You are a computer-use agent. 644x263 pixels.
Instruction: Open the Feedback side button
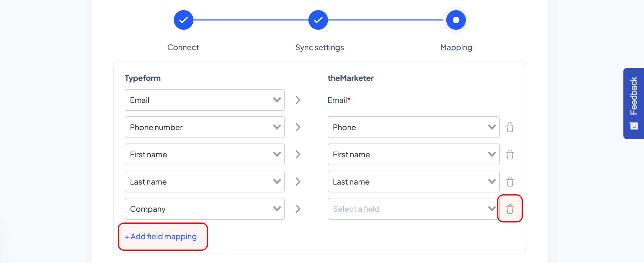pyautogui.click(x=634, y=103)
